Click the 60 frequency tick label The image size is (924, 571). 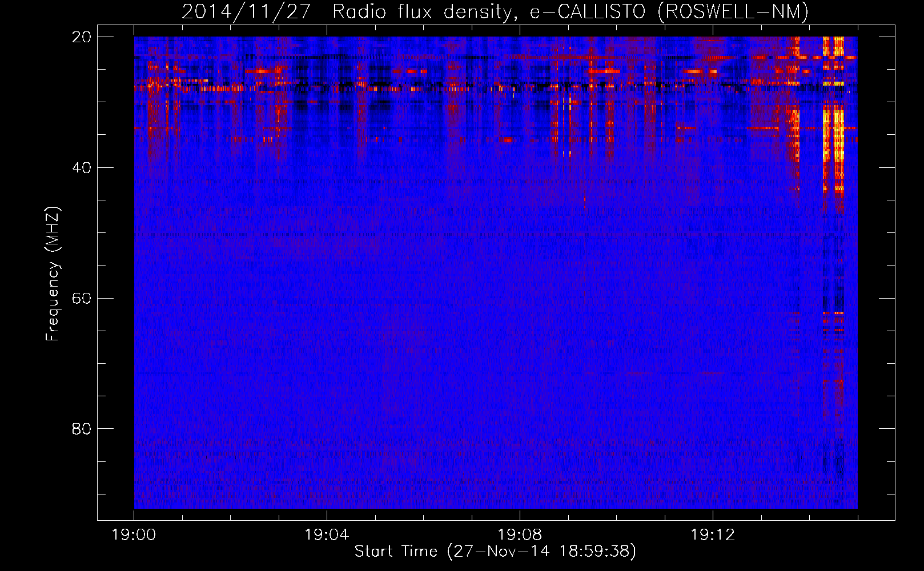tap(82, 299)
